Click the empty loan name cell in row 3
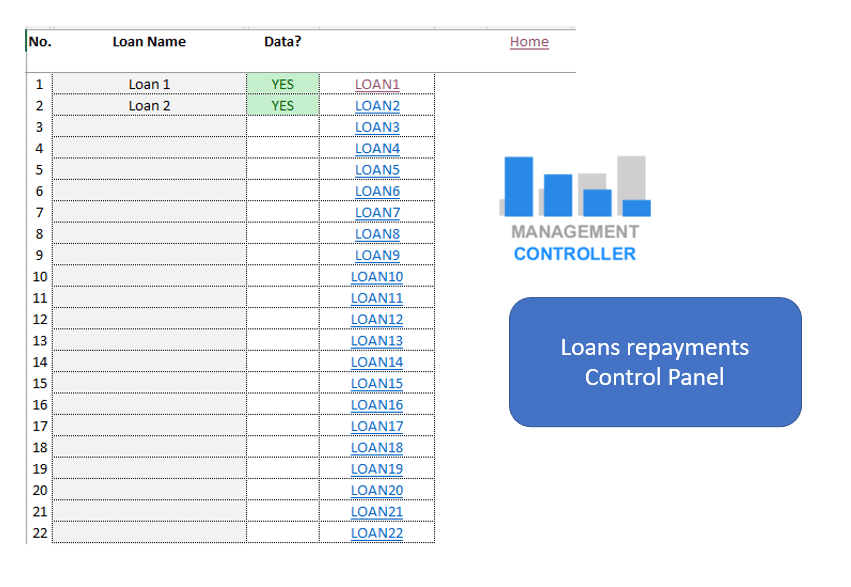 pyautogui.click(x=149, y=127)
